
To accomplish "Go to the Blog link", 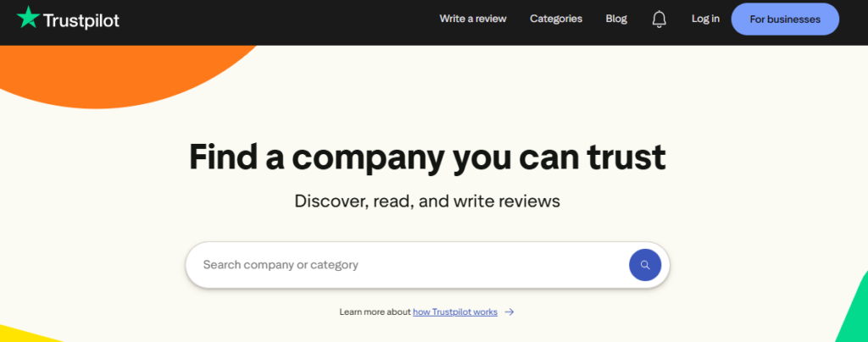I will tap(616, 19).
